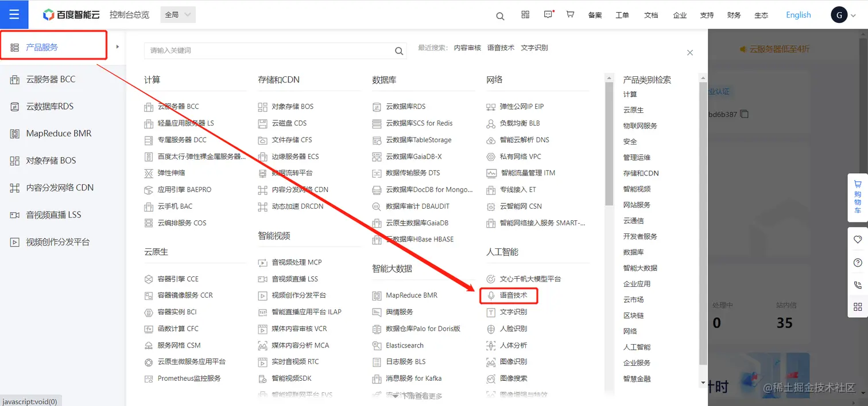This screenshot has height=406, width=868.
Task: Click the grid apps side icon
Action: (x=858, y=307)
